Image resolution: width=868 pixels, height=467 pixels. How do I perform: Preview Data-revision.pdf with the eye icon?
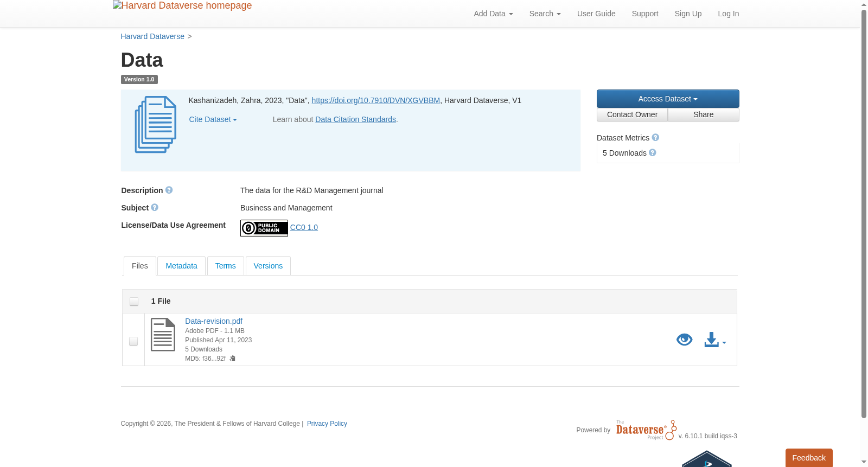pyautogui.click(x=685, y=340)
